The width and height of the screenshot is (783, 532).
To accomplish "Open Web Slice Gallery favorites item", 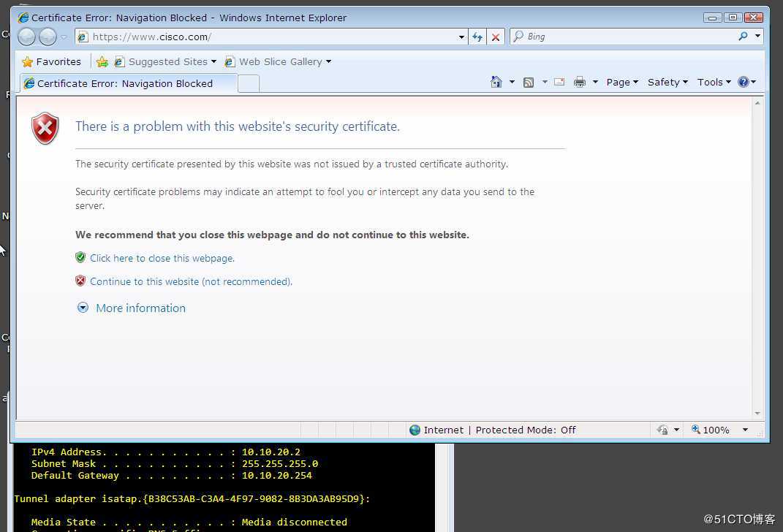I will pos(278,61).
